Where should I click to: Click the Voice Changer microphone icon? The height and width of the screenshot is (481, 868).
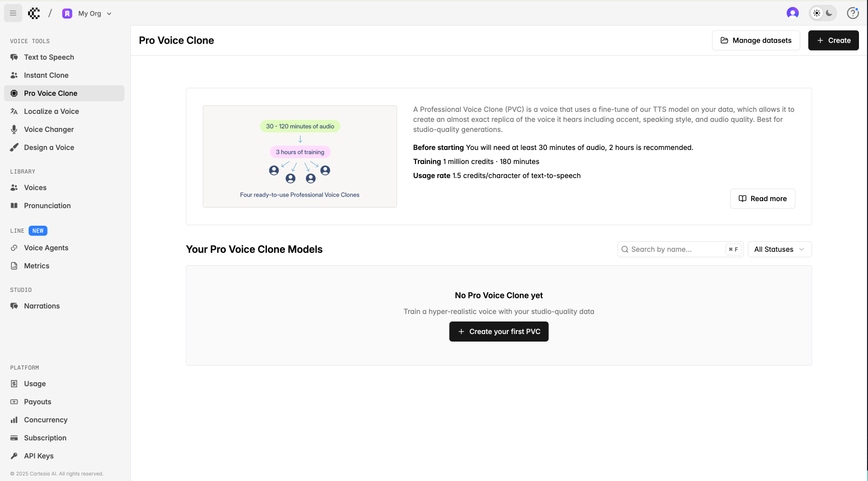[14, 129]
